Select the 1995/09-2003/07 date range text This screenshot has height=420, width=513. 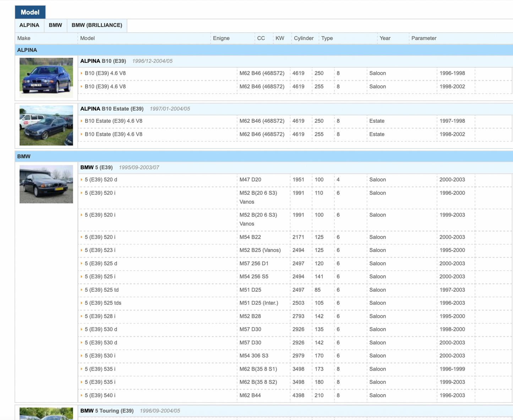coord(139,167)
